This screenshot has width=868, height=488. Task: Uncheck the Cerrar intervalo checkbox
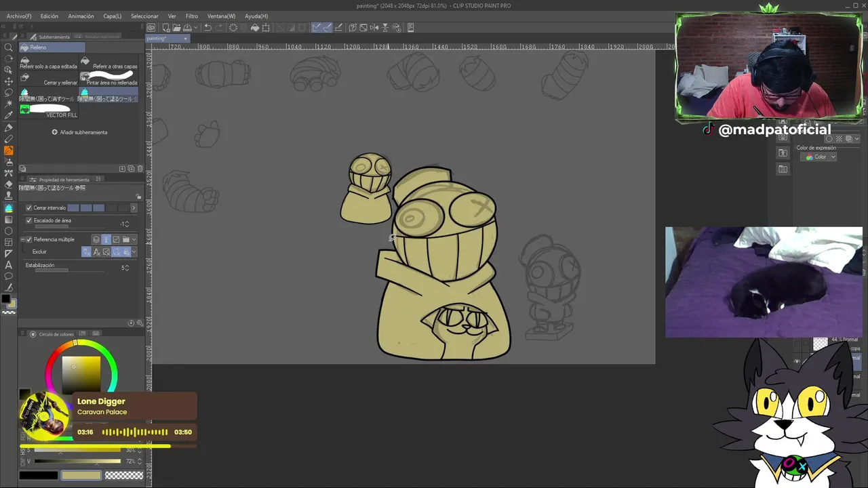[28, 208]
